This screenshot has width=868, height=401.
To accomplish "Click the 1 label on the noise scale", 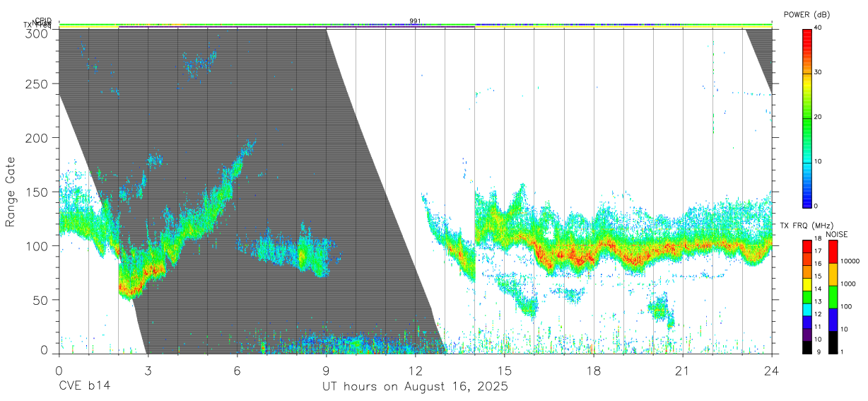I will click(x=842, y=351).
